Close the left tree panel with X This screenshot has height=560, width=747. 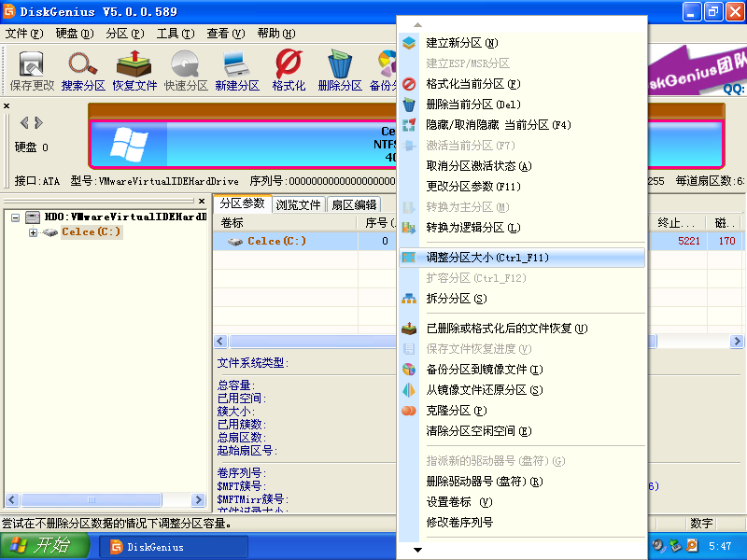(x=202, y=201)
